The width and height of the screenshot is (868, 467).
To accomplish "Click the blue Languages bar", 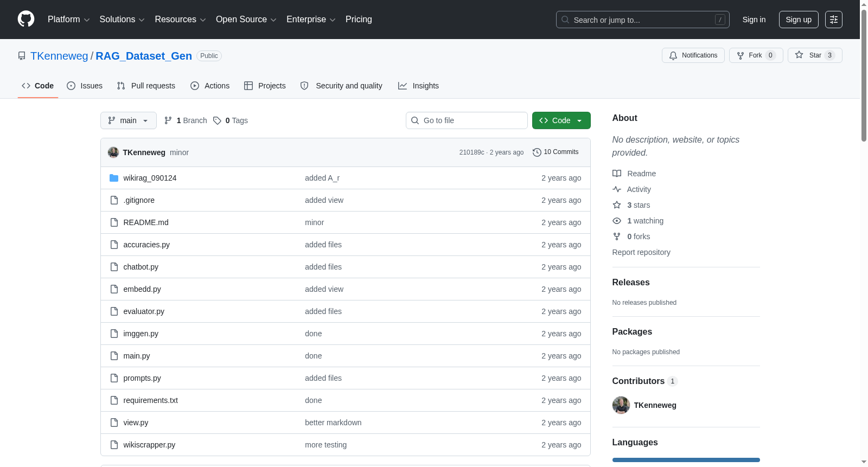I will pos(686,460).
